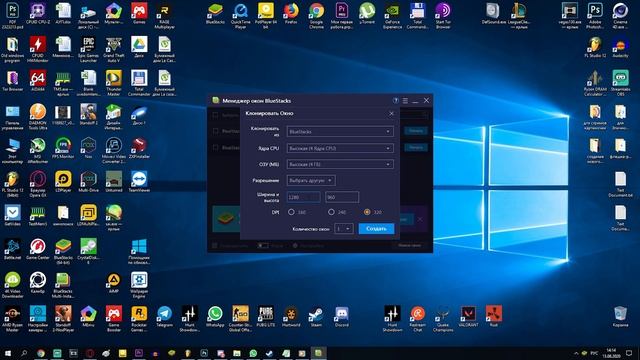Open PUBG LITE desktop shortcut
Screen dimensions: 640x360
click(x=266, y=317)
